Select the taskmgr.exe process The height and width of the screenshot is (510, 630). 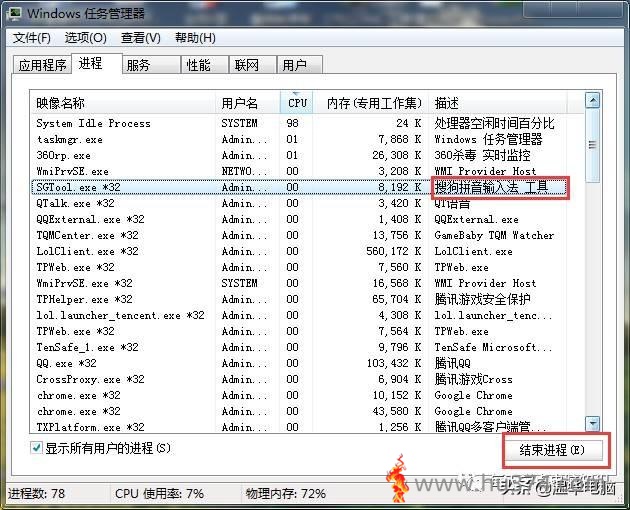click(x=299, y=139)
